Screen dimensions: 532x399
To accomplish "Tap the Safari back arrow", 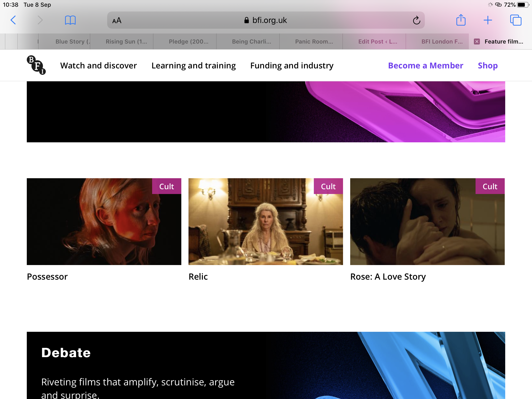I will click(13, 20).
